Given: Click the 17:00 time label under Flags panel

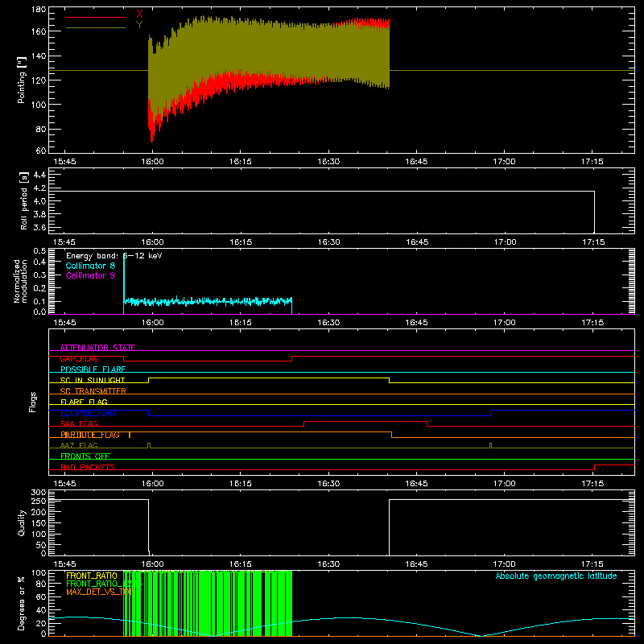Looking at the screenshot, I should point(505,484).
